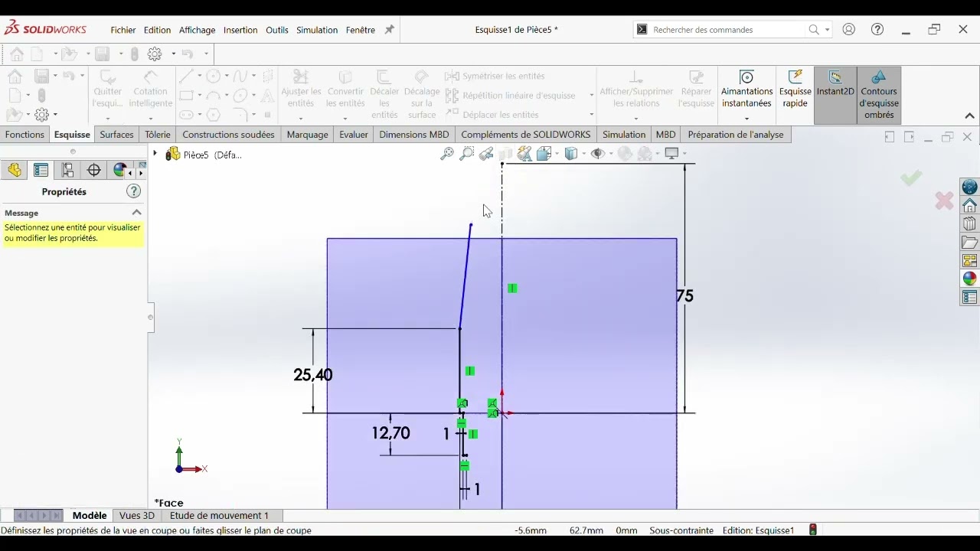Collapse the CommandManager ribbon
The height and width of the screenshot is (551, 980).
[x=969, y=116]
